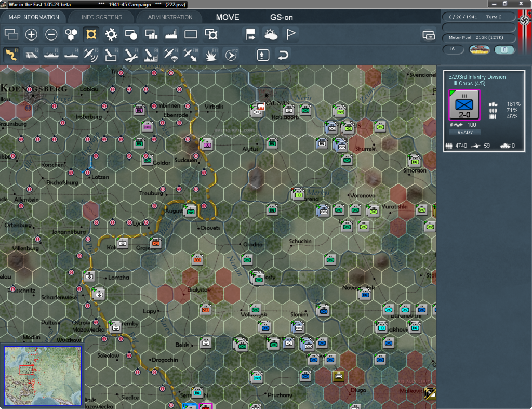
Task: Select the orange HQ counter near Grajevo
Action: point(155,242)
